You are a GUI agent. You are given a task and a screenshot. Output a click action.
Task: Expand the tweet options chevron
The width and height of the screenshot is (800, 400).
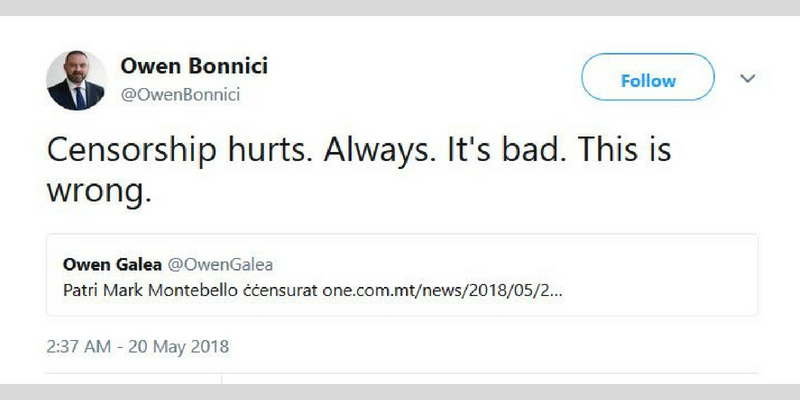point(747,78)
